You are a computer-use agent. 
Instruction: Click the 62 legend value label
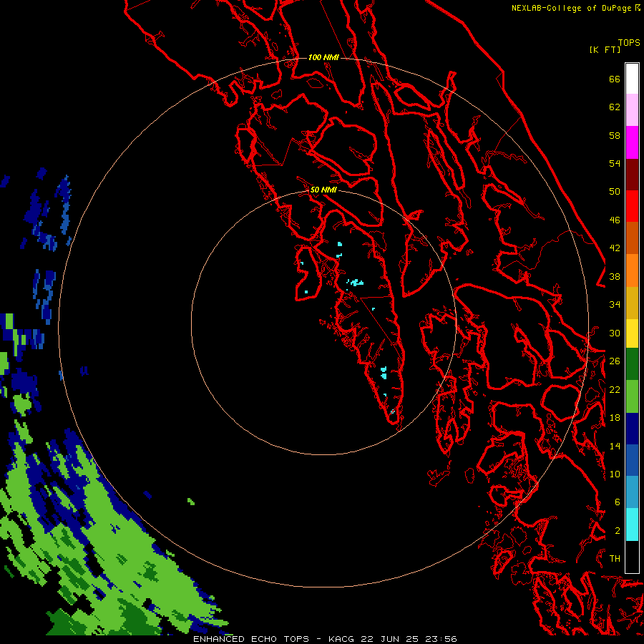615,107
